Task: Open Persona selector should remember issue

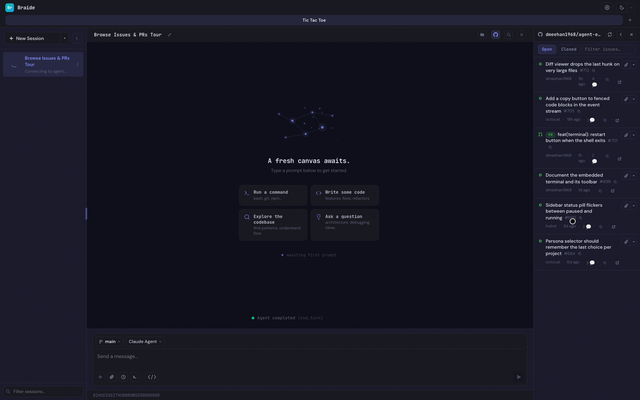Action: point(578,247)
